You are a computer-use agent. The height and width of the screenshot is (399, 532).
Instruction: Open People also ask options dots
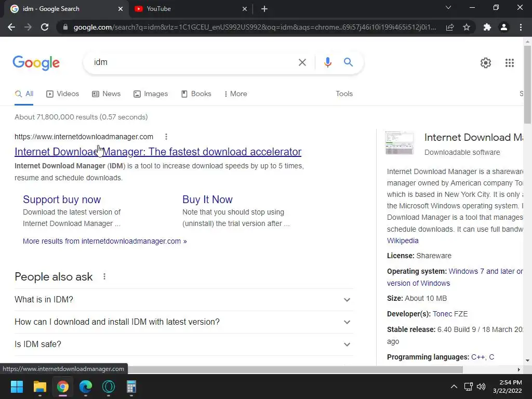pos(104,277)
